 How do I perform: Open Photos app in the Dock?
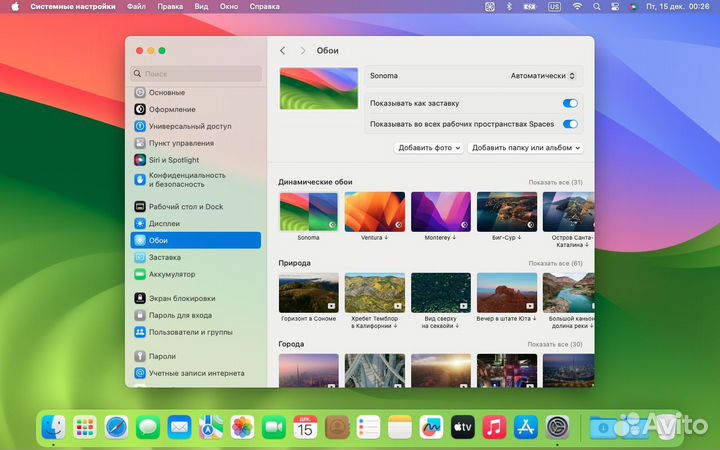[x=242, y=427]
